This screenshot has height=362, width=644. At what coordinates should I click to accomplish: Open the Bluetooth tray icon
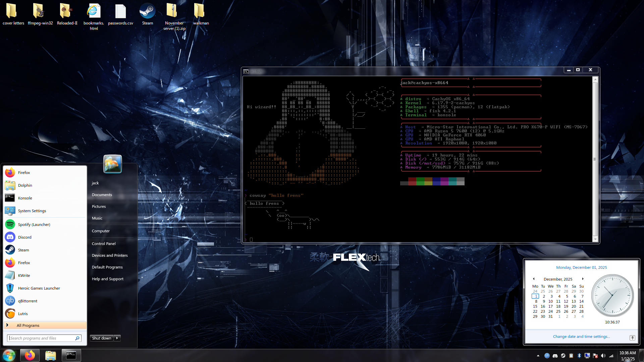[579, 356]
